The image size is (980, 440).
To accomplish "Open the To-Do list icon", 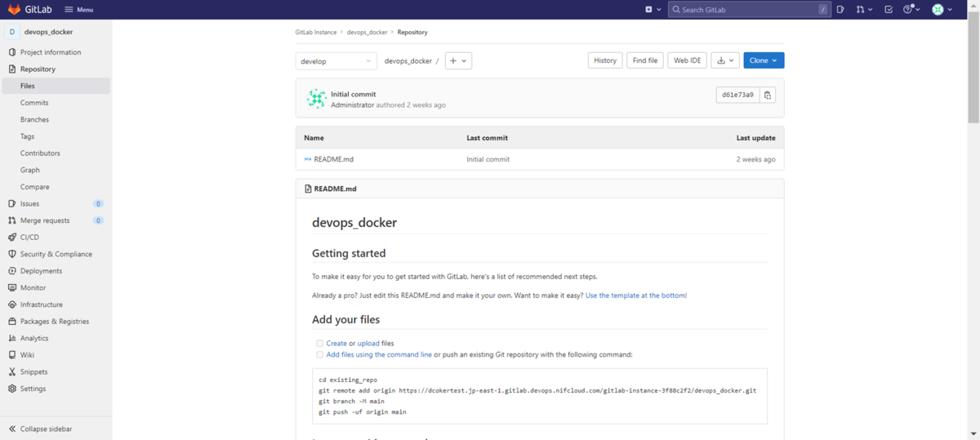I will (x=889, y=10).
